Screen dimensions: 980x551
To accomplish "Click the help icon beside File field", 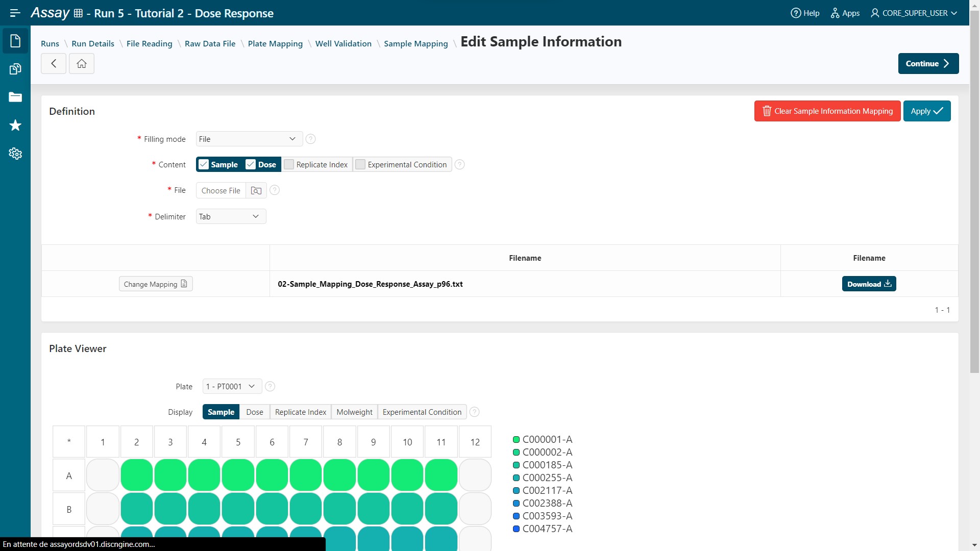I will pos(275,190).
